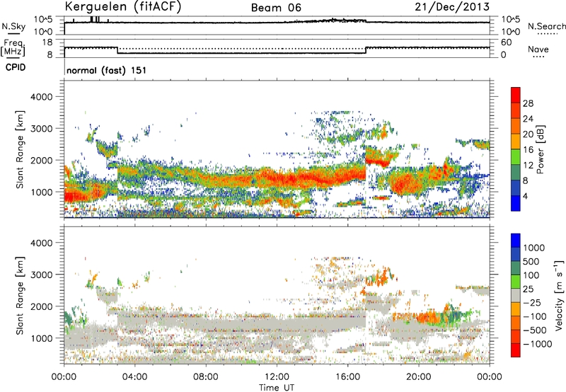Viewport: 566px width, 392px height.
Task: Select the "Beam 06" header label
Action: point(276,8)
